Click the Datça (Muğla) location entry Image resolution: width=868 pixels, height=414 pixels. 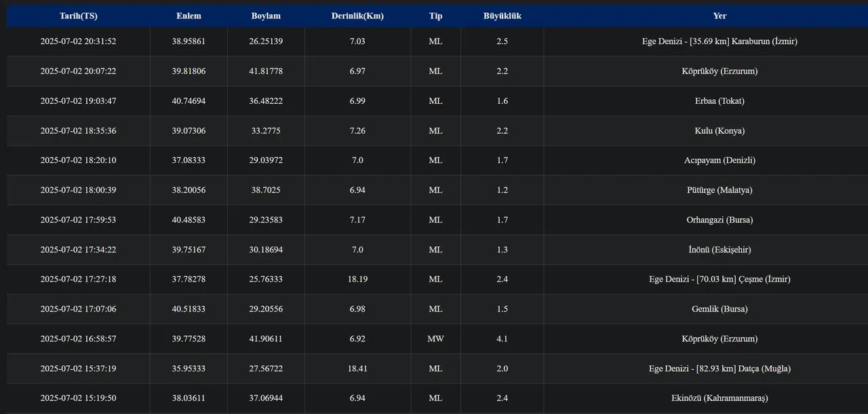click(719, 369)
